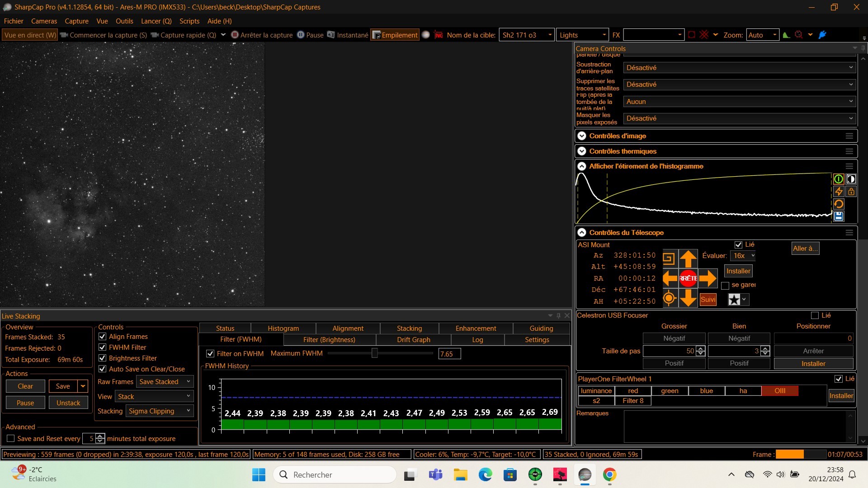
Task: Expand the Contrôles thermiques section
Action: [582, 151]
